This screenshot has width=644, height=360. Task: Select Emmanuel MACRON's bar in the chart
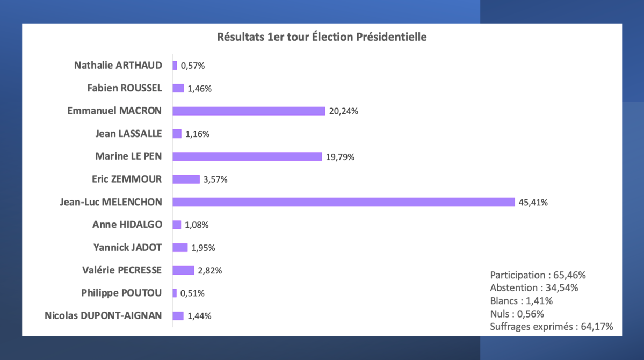249,111
